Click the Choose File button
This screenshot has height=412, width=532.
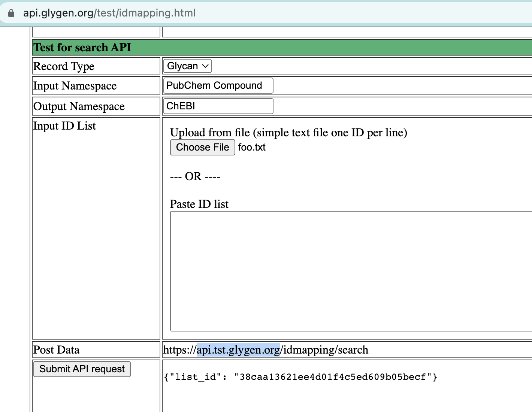click(x=203, y=147)
